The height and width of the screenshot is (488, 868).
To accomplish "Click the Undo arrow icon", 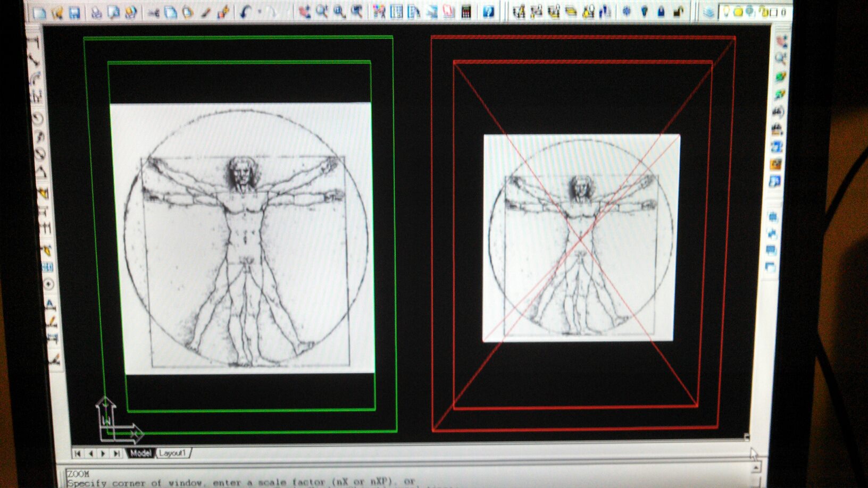I will tap(245, 12).
